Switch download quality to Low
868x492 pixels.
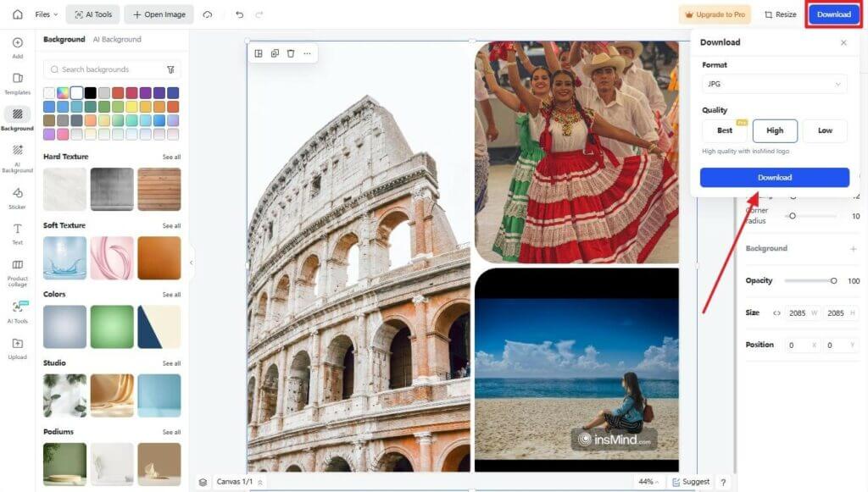(825, 130)
